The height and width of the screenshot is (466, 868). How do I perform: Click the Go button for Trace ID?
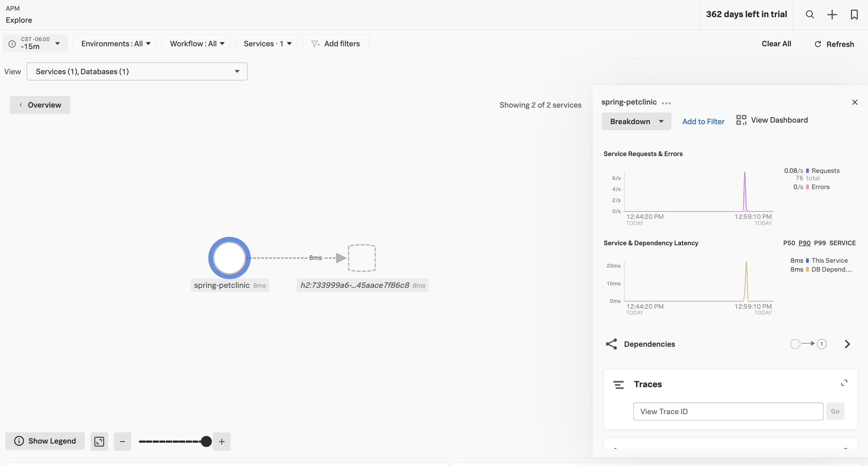pyautogui.click(x=835, y=411)
